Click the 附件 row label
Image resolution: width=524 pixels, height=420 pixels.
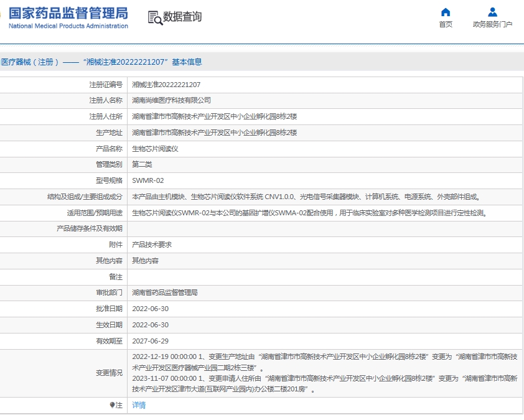116,245
